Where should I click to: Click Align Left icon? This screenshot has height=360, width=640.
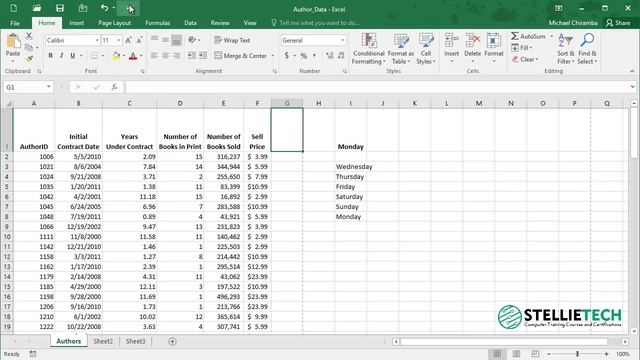coord(154,56)
